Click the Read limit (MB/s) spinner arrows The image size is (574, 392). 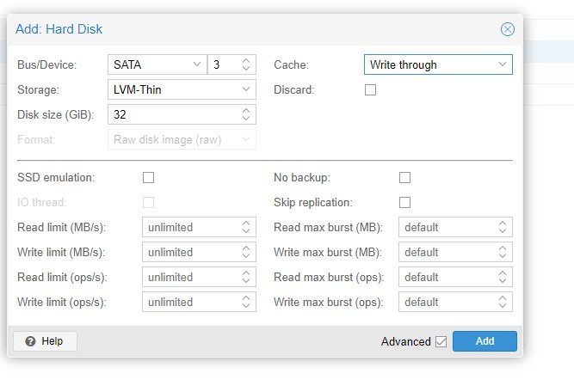coord(246,227)
